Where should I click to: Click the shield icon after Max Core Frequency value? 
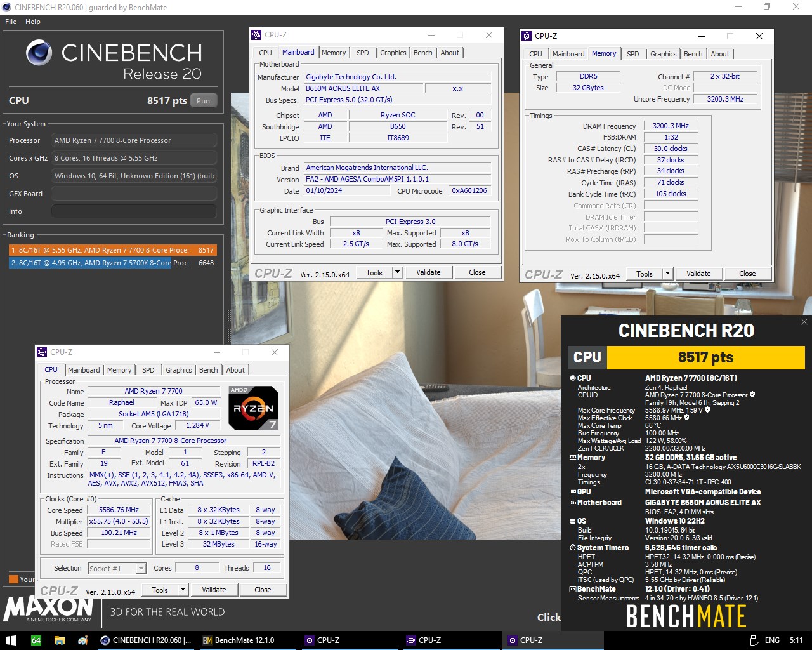point(707,410)
